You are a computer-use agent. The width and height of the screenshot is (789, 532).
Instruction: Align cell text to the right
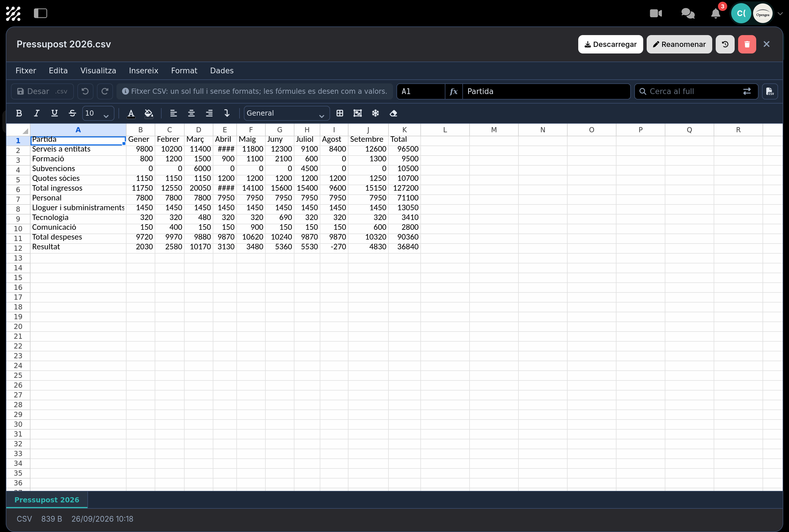(209, 113)
